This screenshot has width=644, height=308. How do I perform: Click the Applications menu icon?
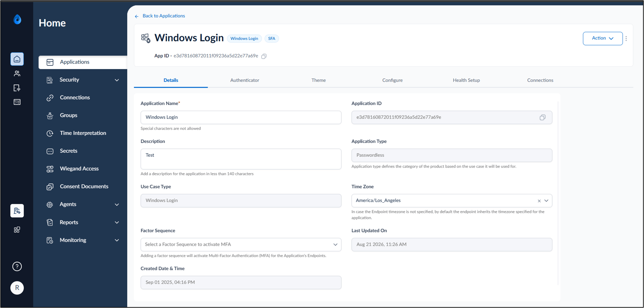coord(50,62)
